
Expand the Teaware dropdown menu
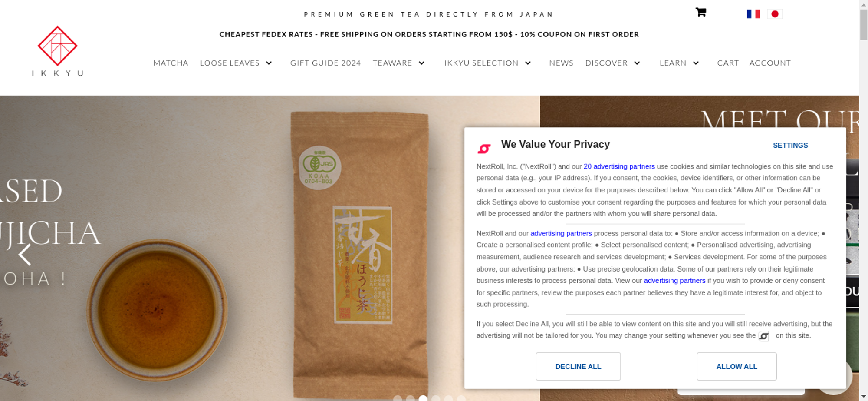421,63
